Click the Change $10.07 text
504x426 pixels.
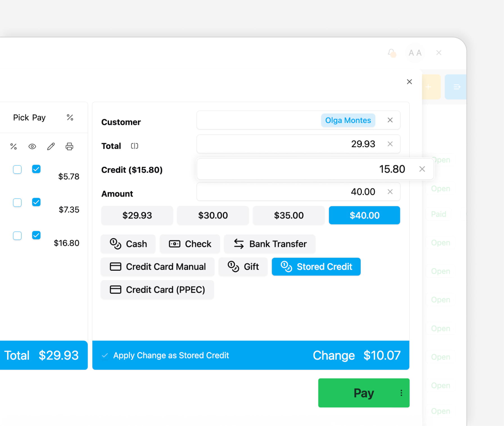pyautogui.click(x=356, y=355)
